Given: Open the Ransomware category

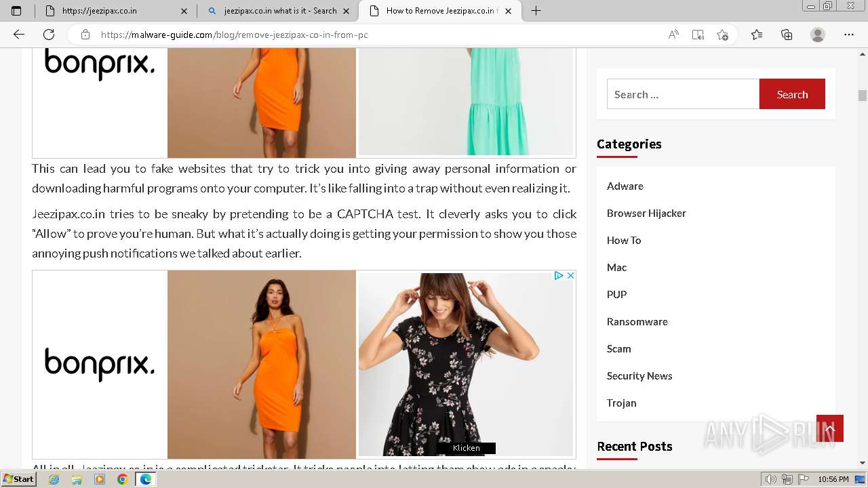Looking at the screenshot, I should click(637, 321).
